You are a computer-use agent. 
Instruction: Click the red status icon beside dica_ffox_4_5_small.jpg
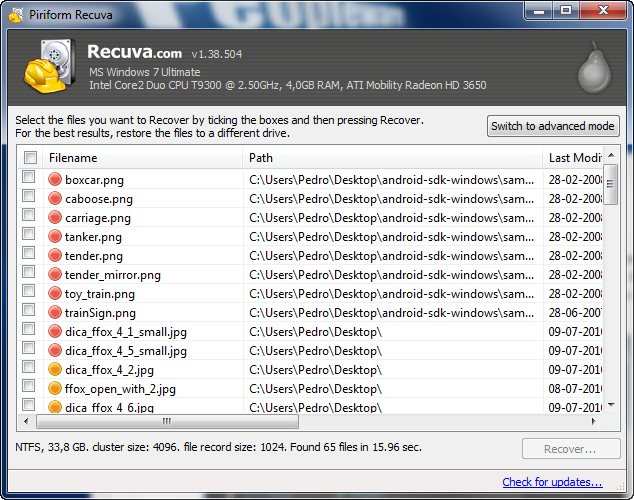coord(55,350)
